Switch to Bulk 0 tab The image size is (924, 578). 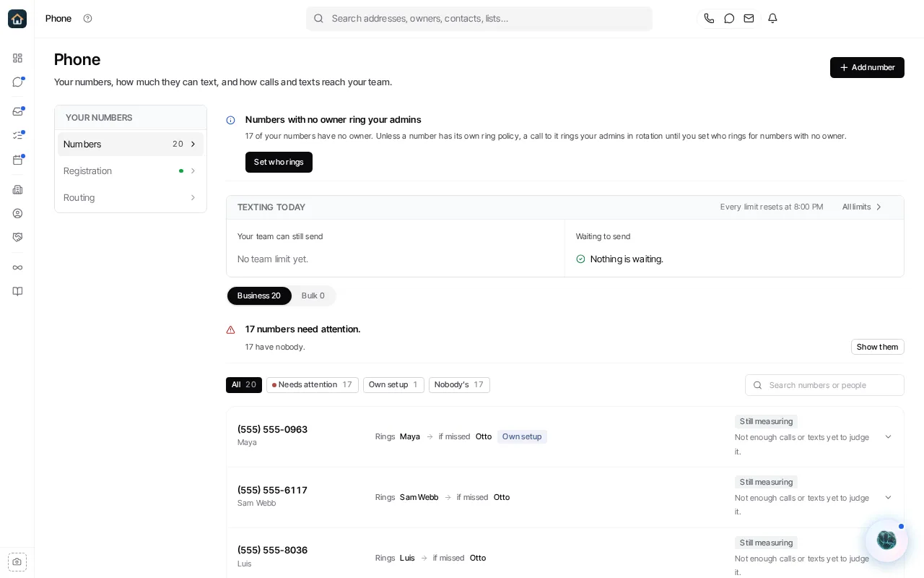pyautogui.click(x=313, y=296)
